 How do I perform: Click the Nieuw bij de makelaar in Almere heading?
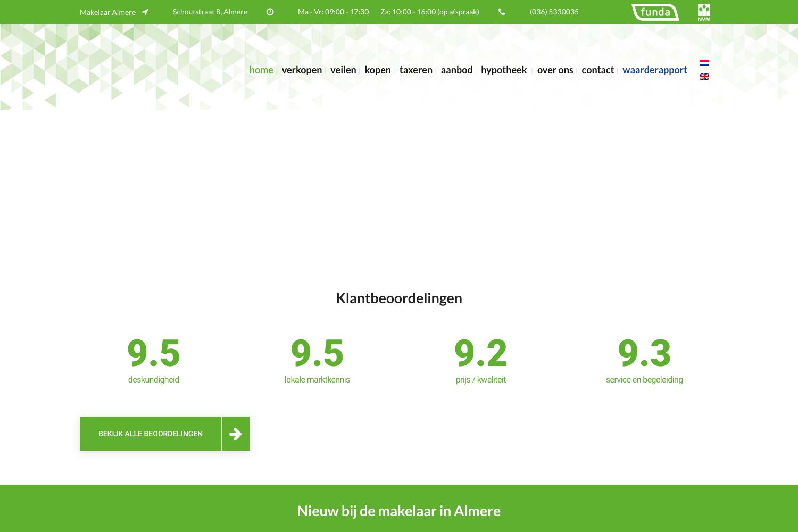399,511
